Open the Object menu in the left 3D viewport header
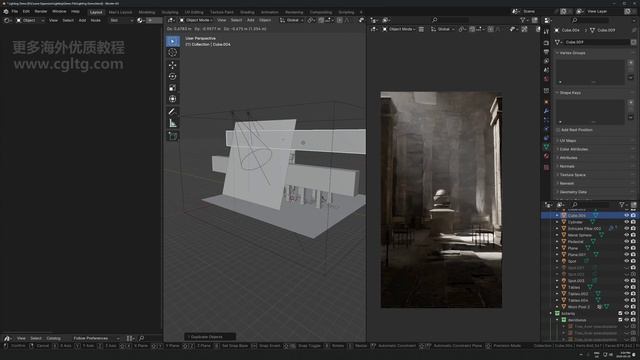This screenshot has width=640, height=360. click(x=265, y=20)
